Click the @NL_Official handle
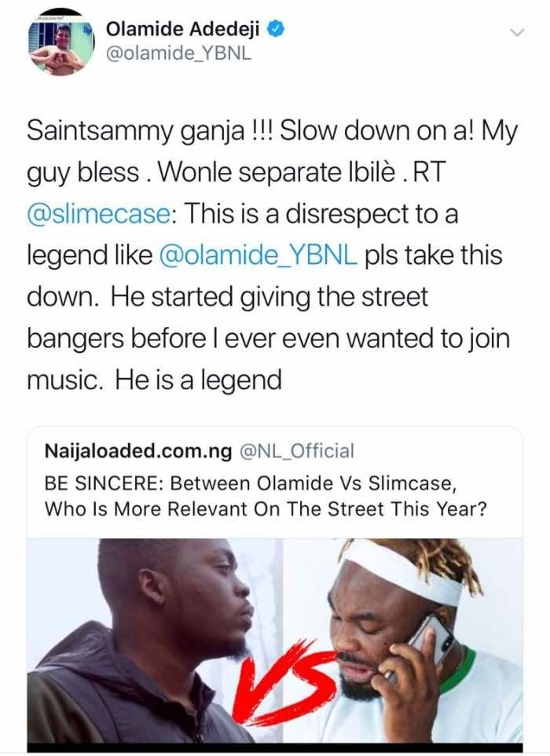550x756 pixels. tap(296, 451)
